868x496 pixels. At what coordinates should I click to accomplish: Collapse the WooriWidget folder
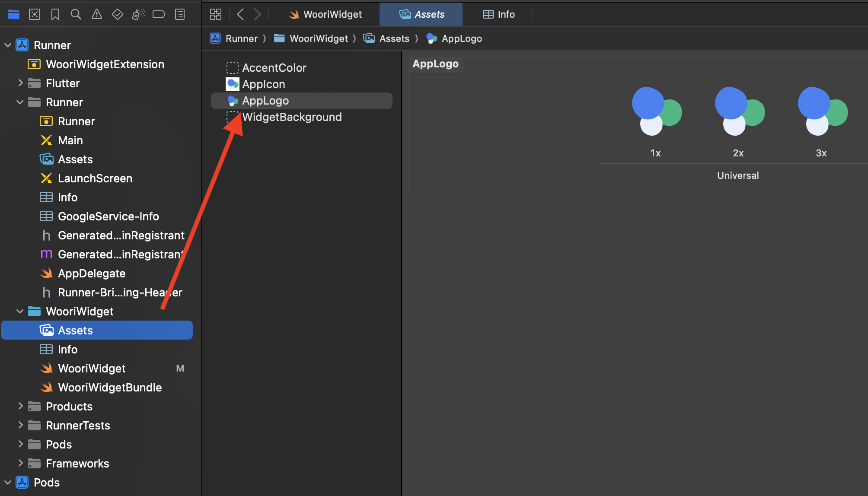tap(20, 312)
